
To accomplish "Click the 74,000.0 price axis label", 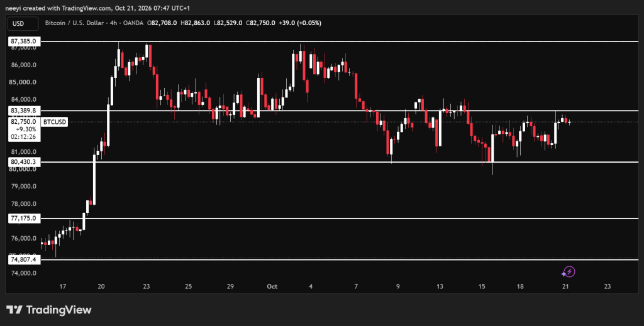I will [x=24, y=273].
